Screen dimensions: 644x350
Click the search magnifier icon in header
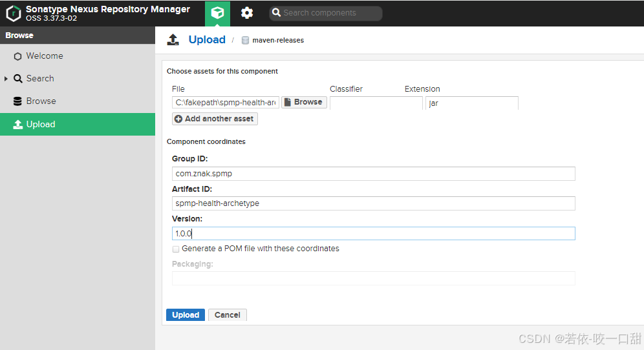(276, 13)
